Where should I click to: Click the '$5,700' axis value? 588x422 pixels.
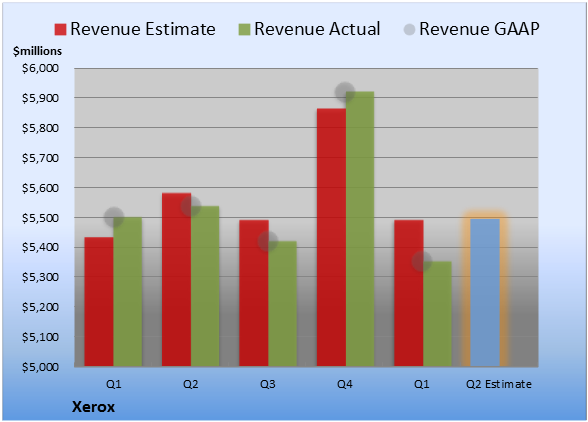tap(40, 158)
